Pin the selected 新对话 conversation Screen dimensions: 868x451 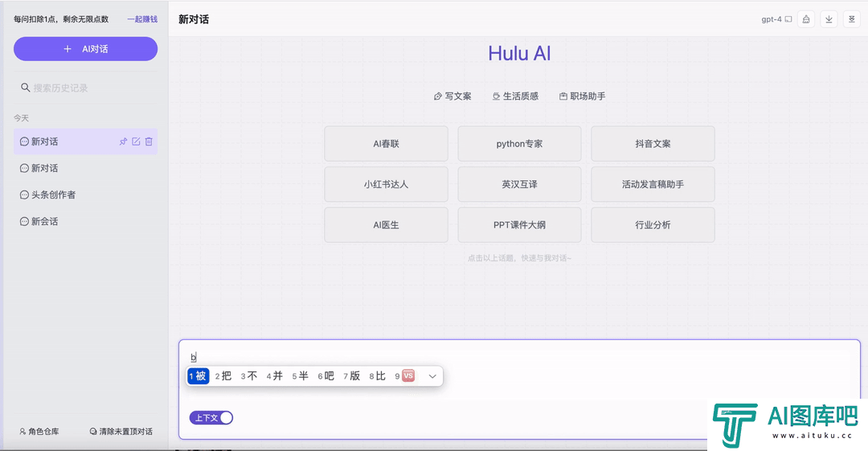[x=123, y=141]
